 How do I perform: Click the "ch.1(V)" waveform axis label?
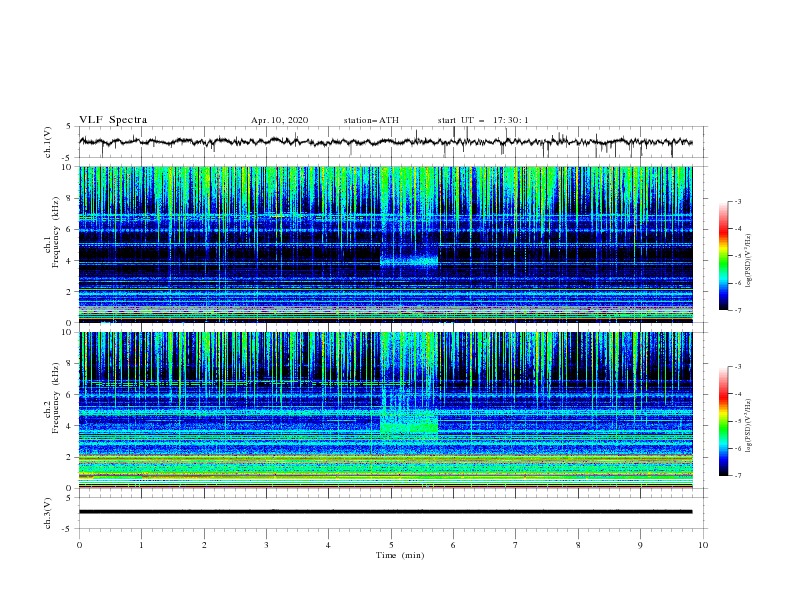click(x=48, y=142)
